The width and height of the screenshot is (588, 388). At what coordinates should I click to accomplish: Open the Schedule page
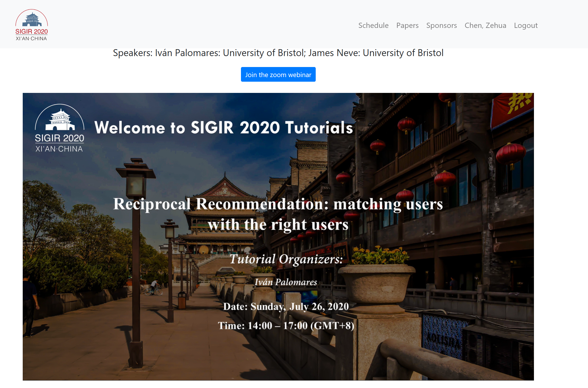coord(373,25)
